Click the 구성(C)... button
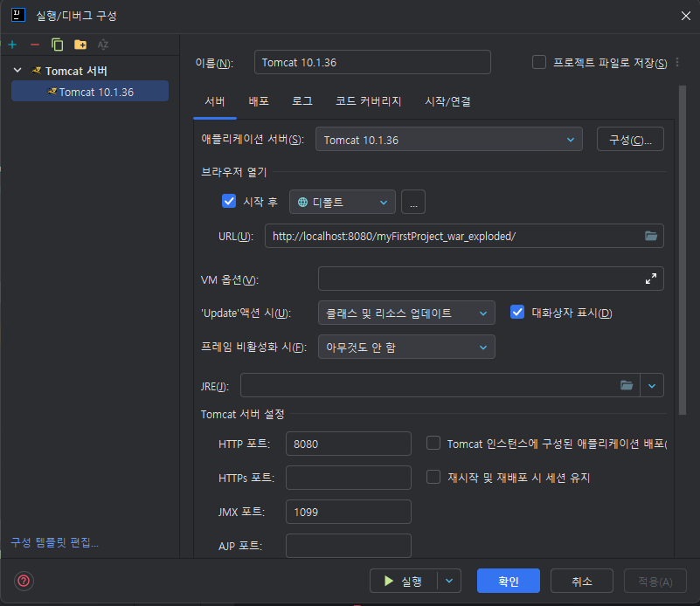Screen dimensions: 700x606 click(x=630, y=139)
